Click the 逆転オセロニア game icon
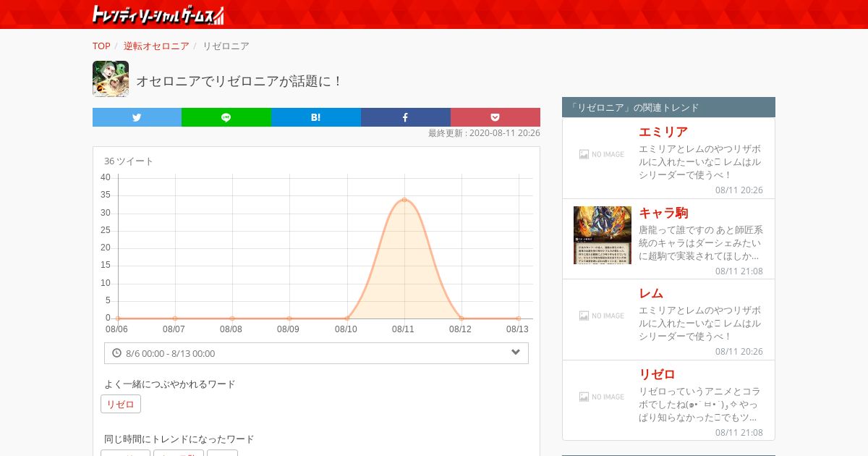Screen dimensions: 868x456 (111, 79)
